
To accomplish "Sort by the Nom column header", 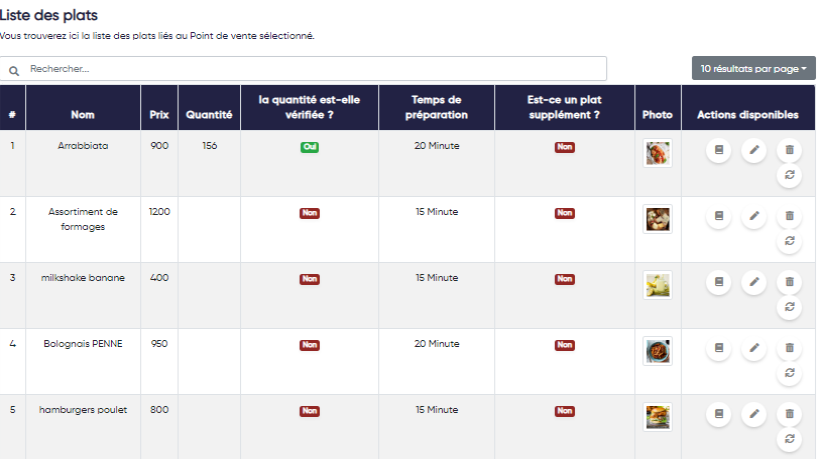I will [x=83, y=115].
